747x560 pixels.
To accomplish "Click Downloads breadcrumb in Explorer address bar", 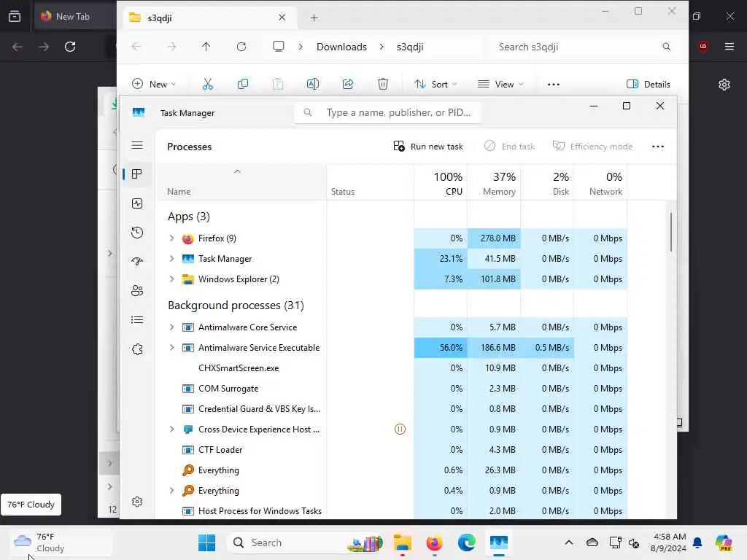I will click(341, 47).
